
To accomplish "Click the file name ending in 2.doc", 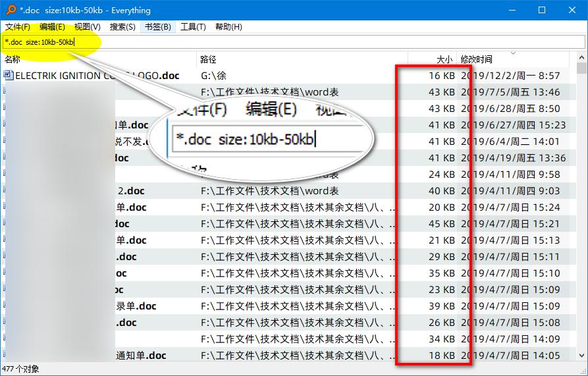I will point(131,191).
